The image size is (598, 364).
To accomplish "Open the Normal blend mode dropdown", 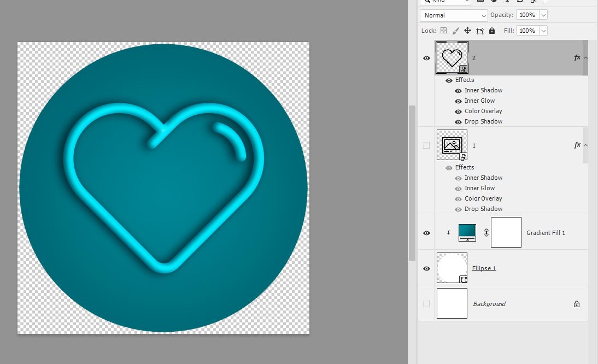I will (453, 15).
